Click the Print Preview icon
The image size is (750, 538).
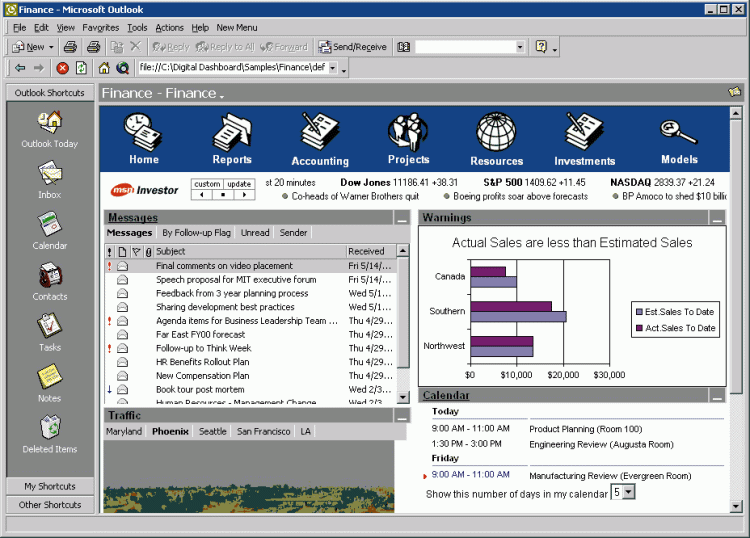94,47
